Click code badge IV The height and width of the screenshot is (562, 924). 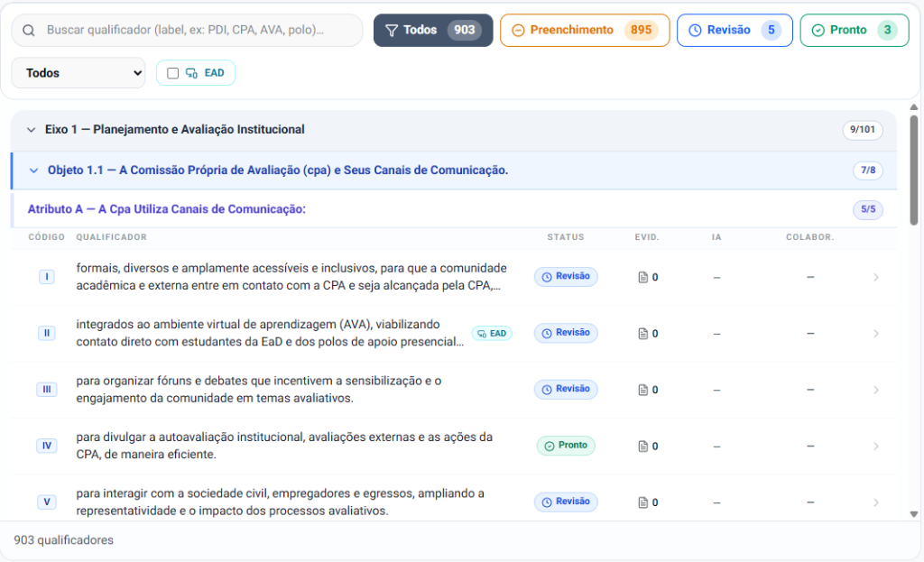[47, 446]
